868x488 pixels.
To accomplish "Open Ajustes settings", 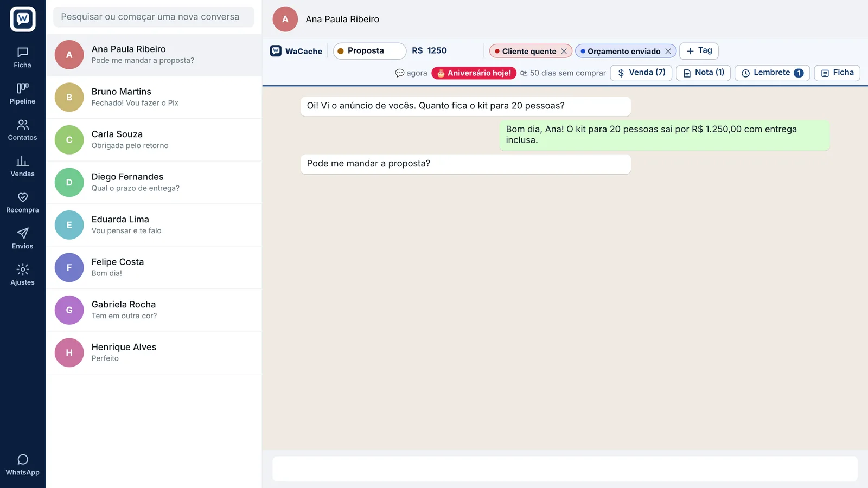I will pos(22,275).
